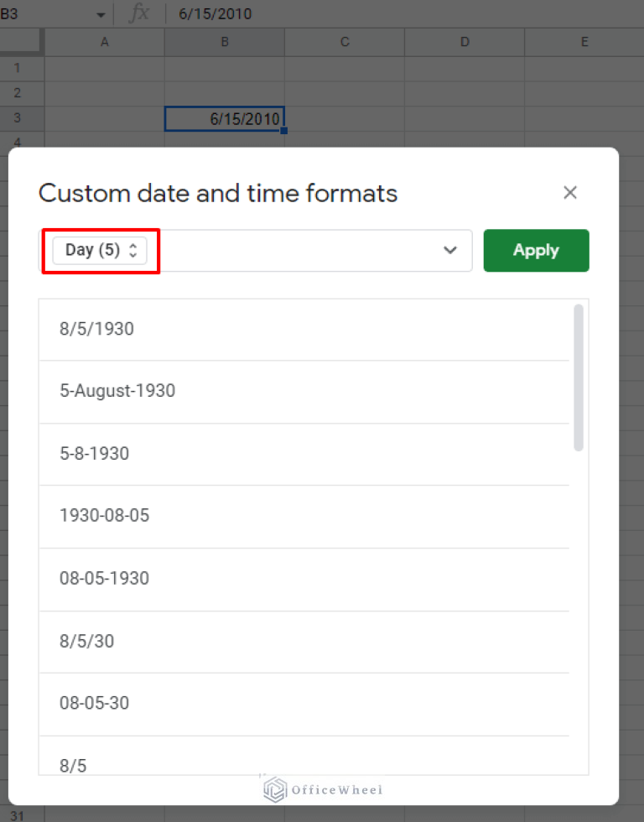Viewport: 644px width, 822px height.
Task: Adjust the Day (5) stepper arrows
Action: click(x=133, y=249)
